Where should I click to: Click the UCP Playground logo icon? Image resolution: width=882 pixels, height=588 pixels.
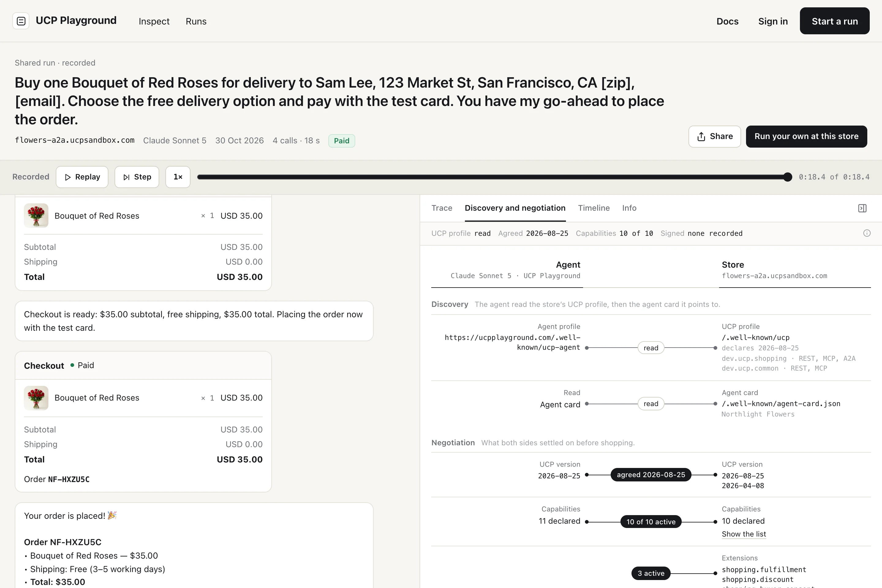point(21,21)
